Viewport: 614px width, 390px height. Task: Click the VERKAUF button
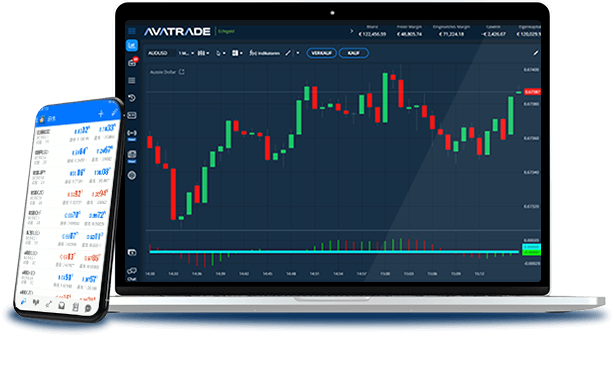[321, 53]
